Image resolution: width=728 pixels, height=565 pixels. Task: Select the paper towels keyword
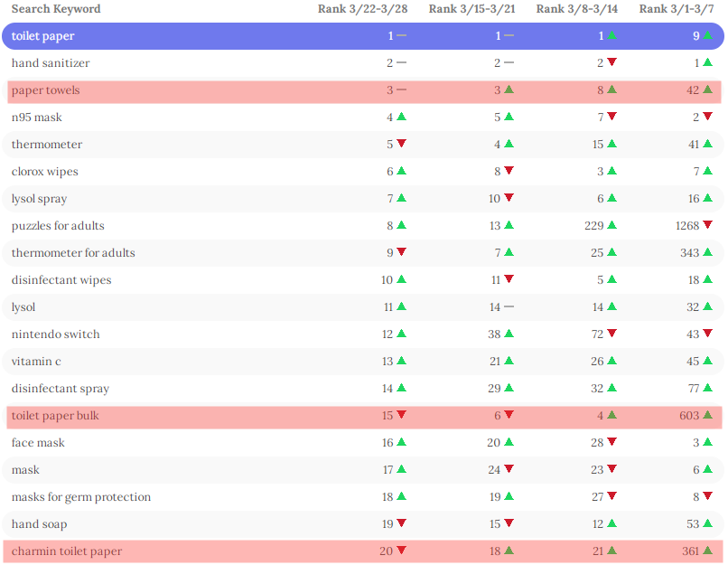tap(45, 90)
